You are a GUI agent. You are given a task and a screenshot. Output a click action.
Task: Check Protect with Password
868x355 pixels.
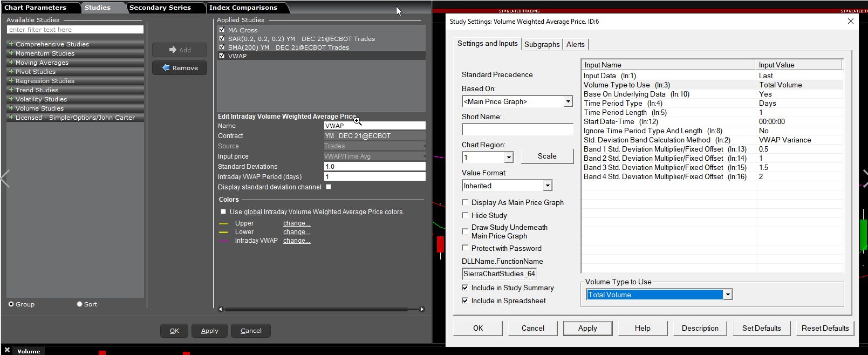[x=465, y=248]
